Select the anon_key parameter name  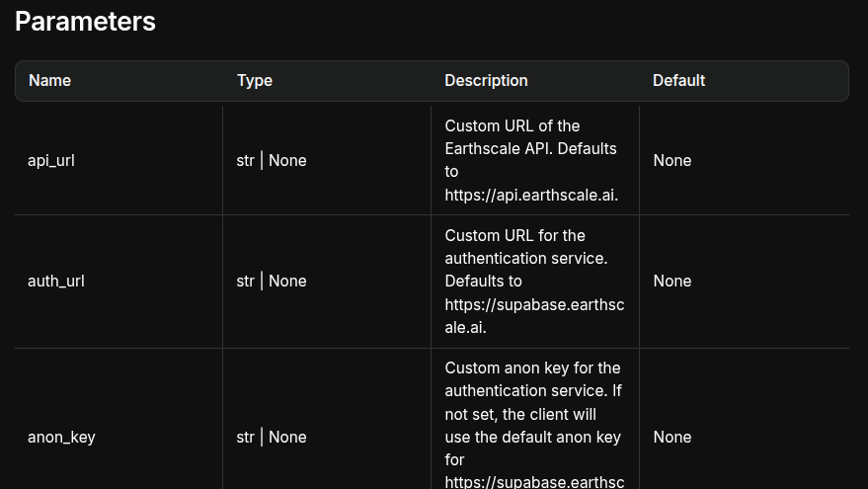[61, 437]
